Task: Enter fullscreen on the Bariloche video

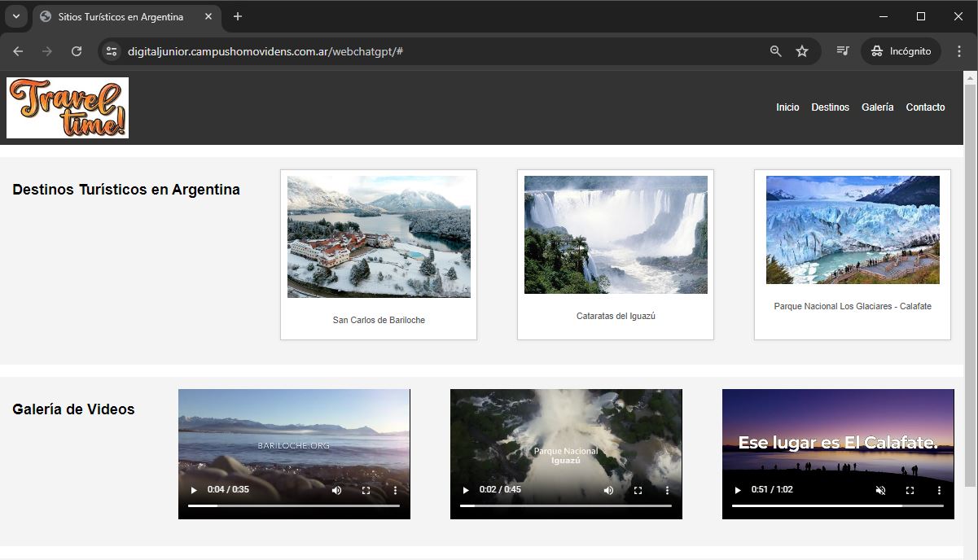Action: 366,490
